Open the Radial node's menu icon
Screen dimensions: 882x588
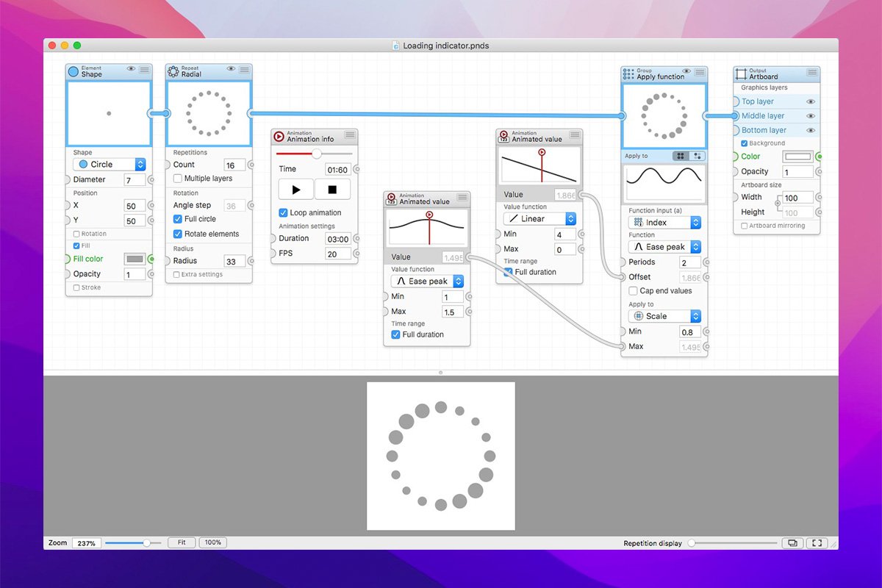(244, 70)
